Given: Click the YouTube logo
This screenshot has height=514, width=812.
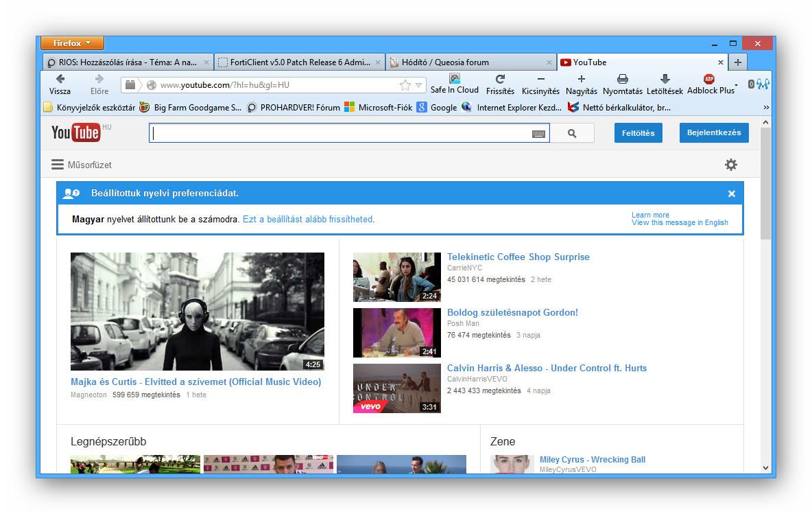Looking at the screenshot, I should click(x=75, y=132).
